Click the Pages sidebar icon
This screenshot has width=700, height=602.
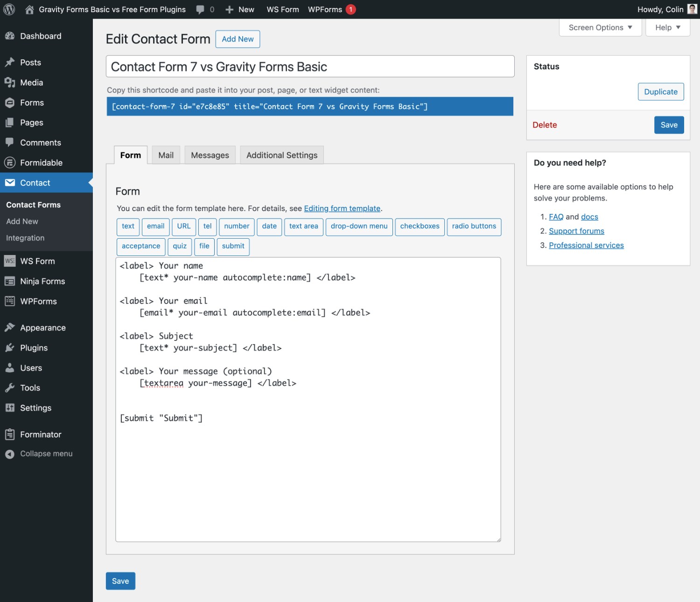click(x=10, y=122)
